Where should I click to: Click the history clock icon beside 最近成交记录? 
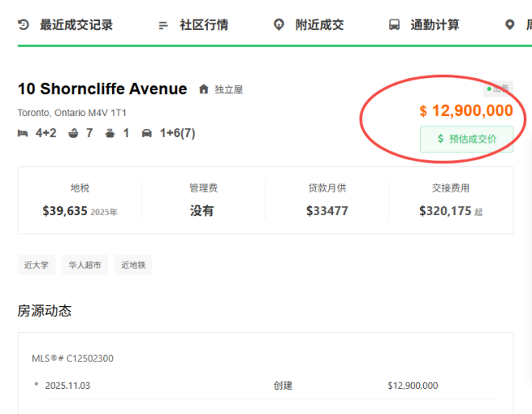point(23,25)
